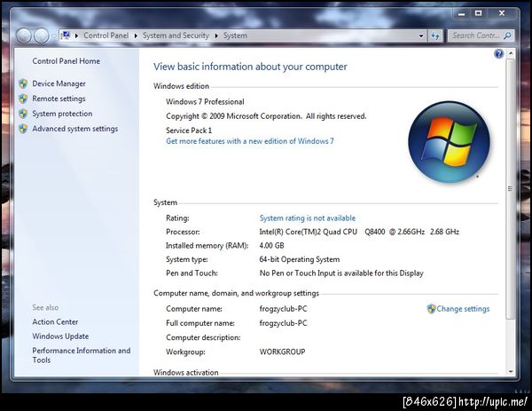This screenshot has width=532, height=411.
Task: Click the Windows 7 Professional text
Action: [205, 101]
